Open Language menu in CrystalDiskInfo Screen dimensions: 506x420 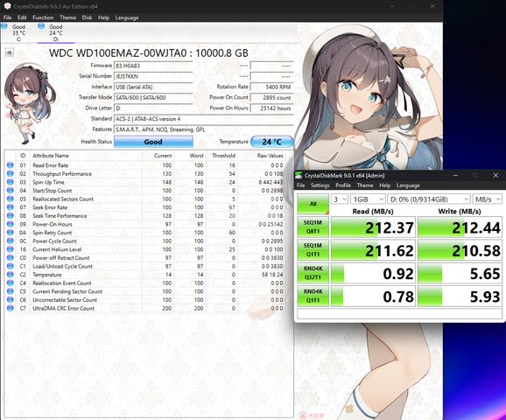coord(127,17)
